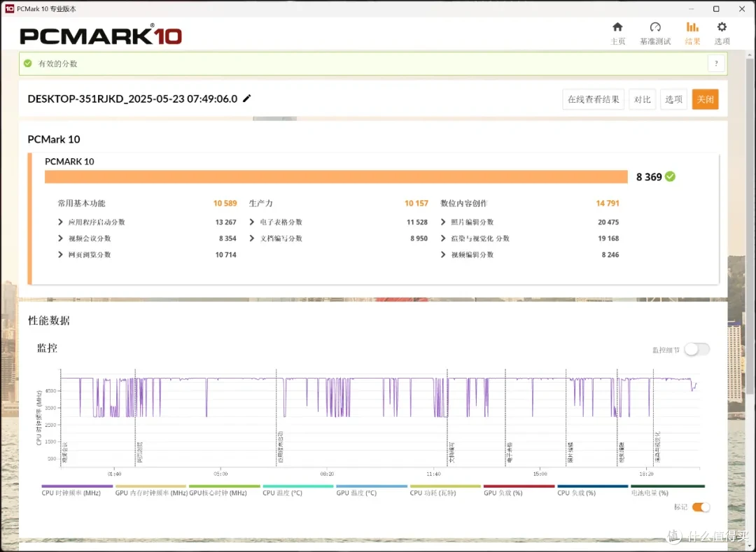Click the 网页浏览 score 10 714
Image resolution: width=756 pixels, height=552 pixels.
click(225, 255)
